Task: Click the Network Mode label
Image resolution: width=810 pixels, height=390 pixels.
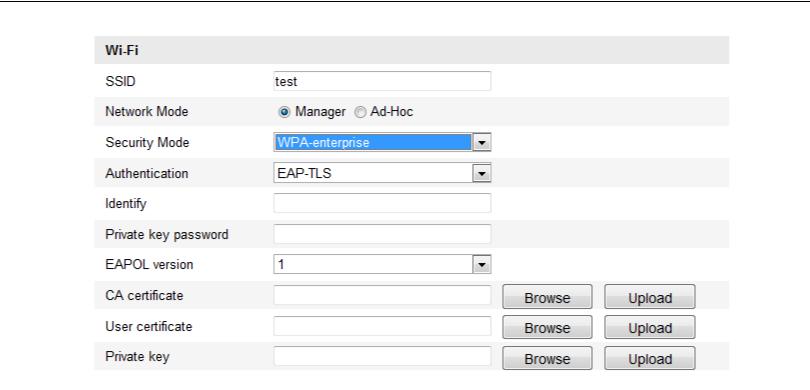Action: point(147,112)
